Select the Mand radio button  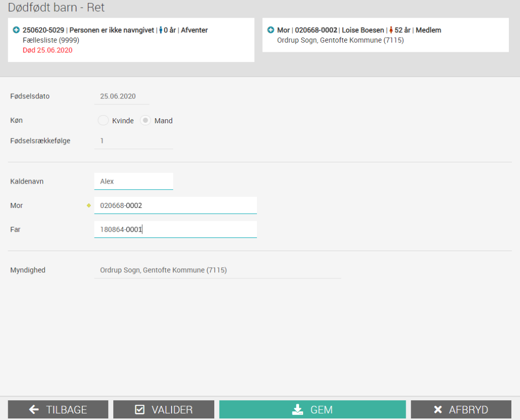[145, 120]
